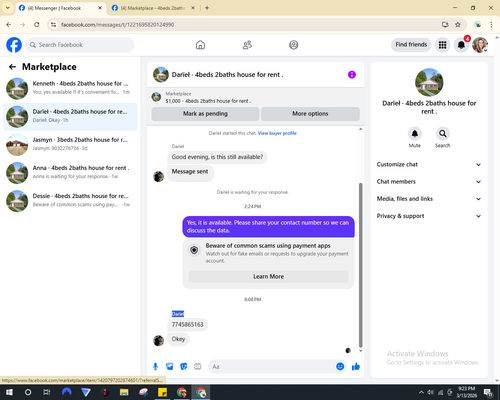This screenshot has width=500, height=400.
Task: Open the emoji picker in message box
Action: pos(340,366)
